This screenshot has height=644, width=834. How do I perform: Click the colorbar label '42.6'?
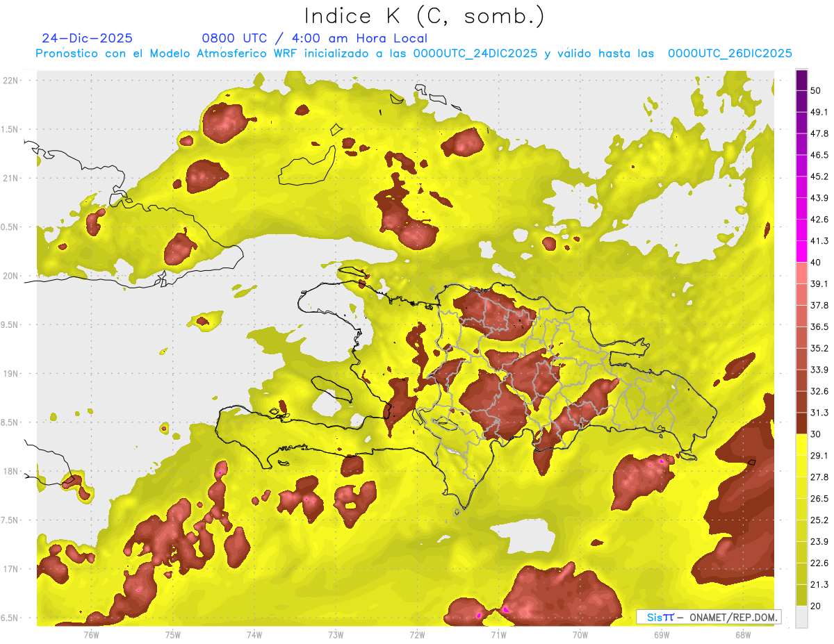click(x=819, y=220)
